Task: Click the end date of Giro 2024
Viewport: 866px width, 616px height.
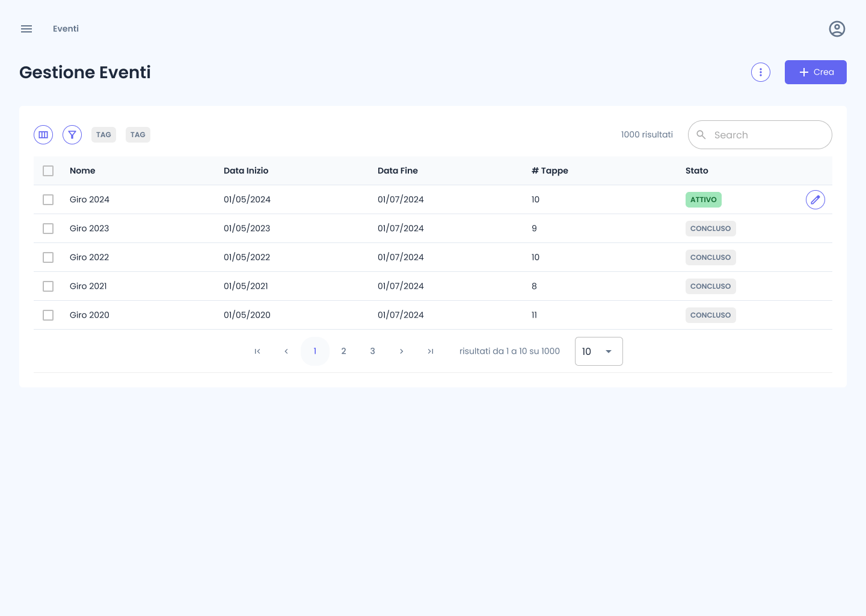Action: coord(401,200)
